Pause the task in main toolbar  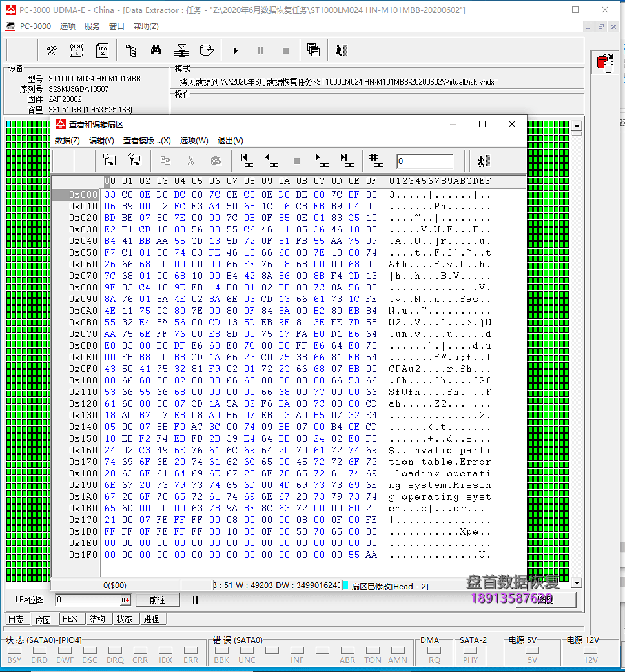coord(260,50)
